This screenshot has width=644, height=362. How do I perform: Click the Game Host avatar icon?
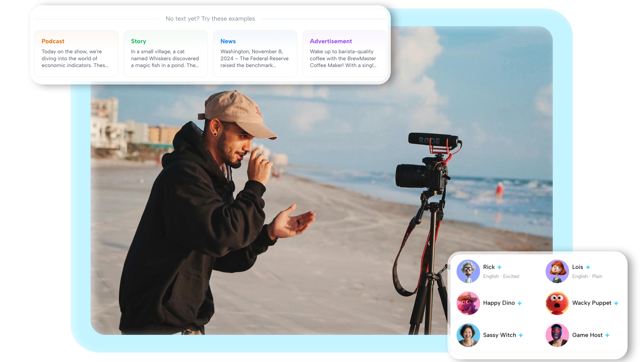coord(557,335)
